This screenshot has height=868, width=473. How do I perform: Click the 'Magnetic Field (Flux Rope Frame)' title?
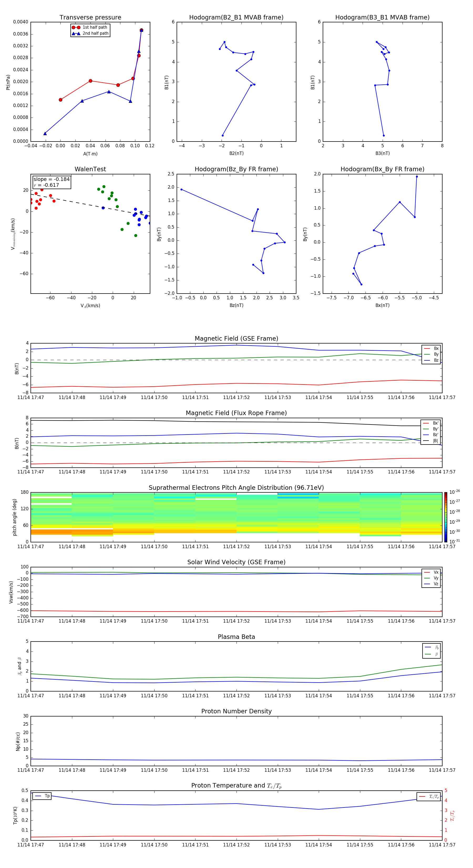(x=236, y=413)
